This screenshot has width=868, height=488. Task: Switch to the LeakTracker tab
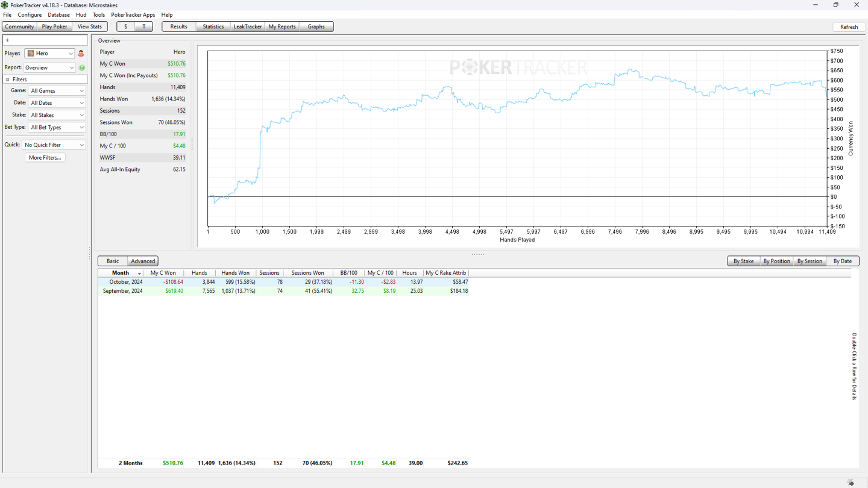tap(247, 27)
